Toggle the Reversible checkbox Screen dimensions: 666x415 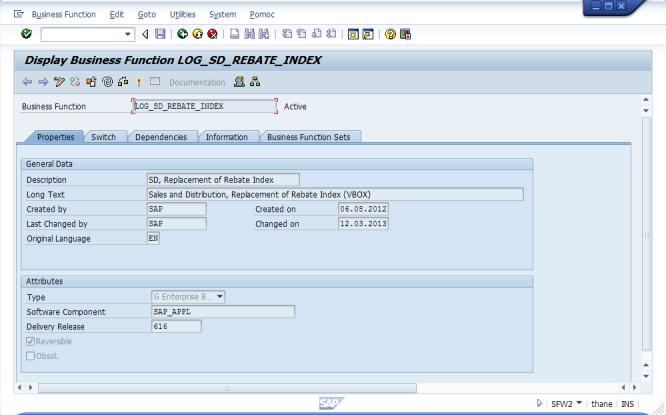coord(30,341)
